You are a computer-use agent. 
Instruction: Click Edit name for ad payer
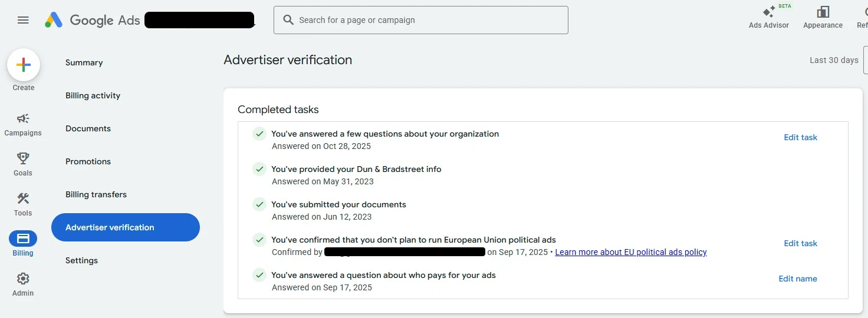[x=798, y=279]
